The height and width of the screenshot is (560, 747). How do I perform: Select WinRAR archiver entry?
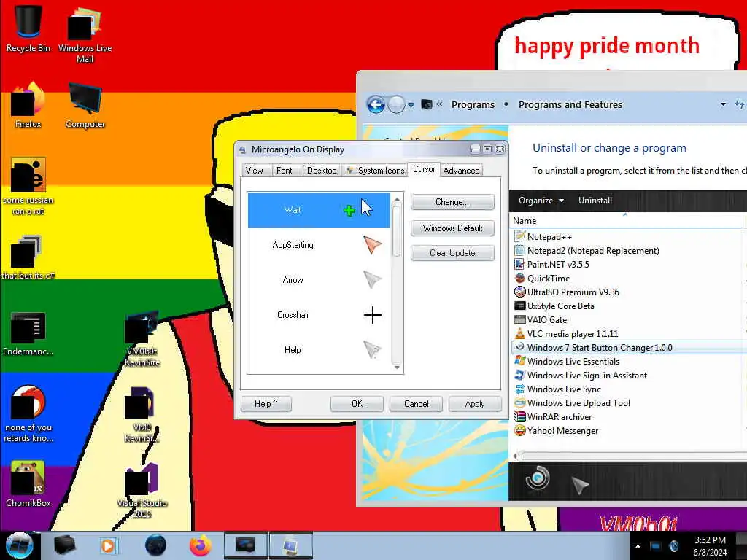tap(560, 416)
